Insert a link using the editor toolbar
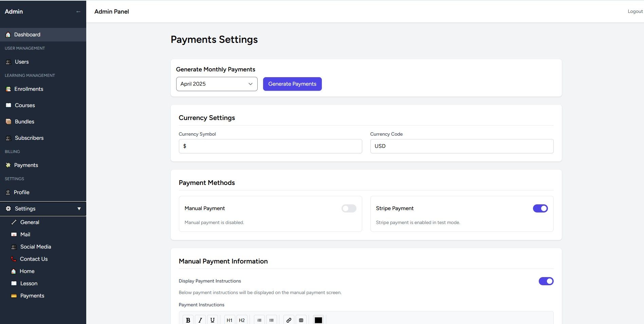 click(x=289, y=320)
